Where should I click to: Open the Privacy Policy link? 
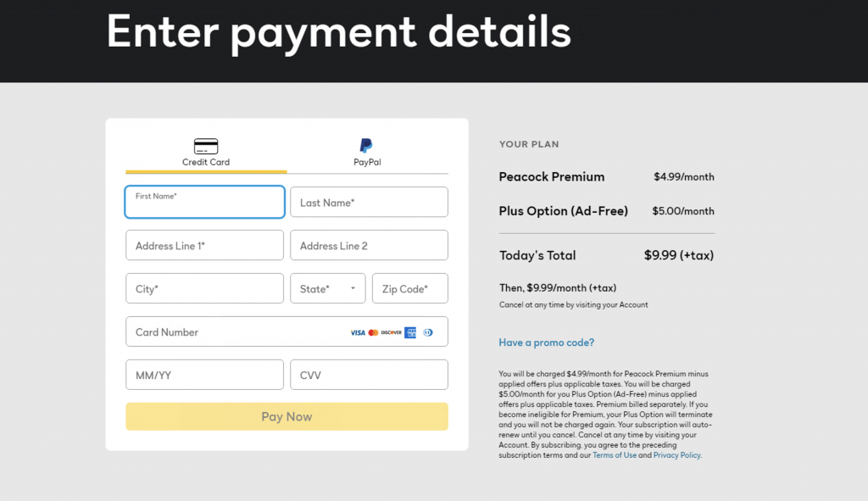point(676,455)
